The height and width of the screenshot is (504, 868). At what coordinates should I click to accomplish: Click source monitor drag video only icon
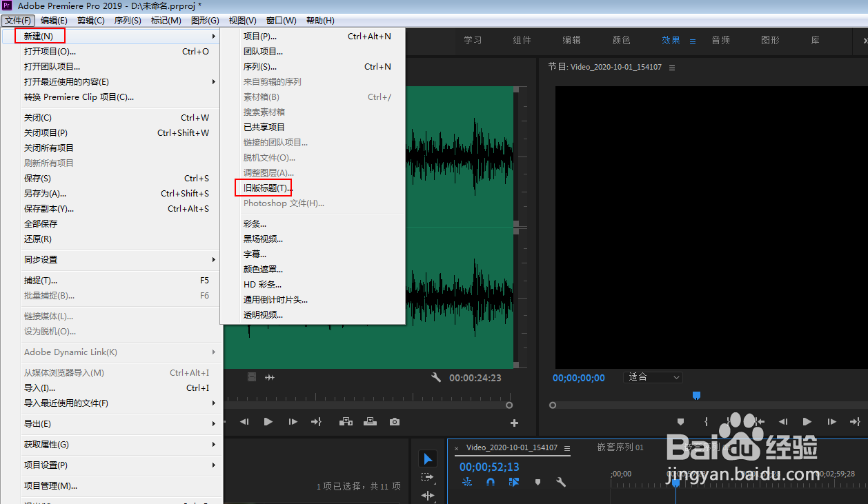[252, 377]
